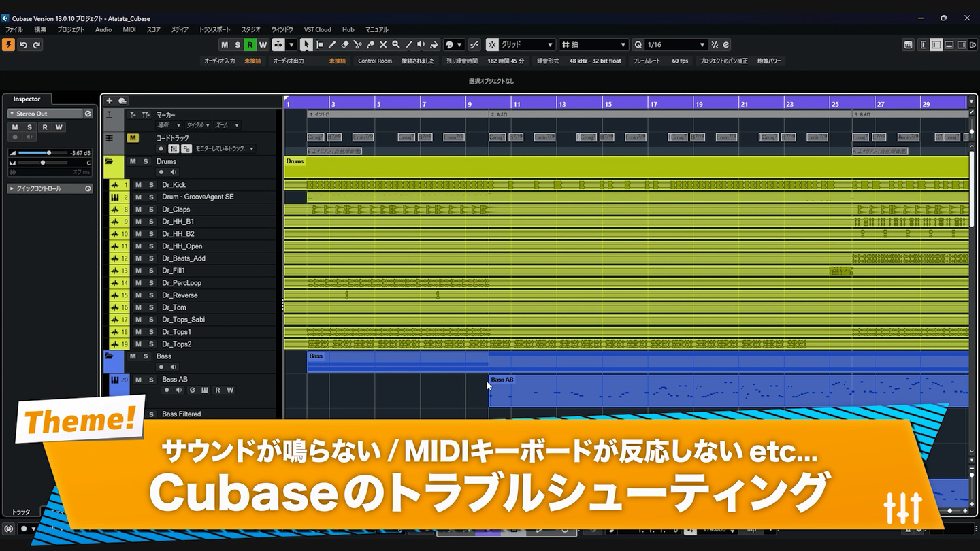Select the Erase tool in toolbar
Viewport: 980px width, 551px height.
344,45
